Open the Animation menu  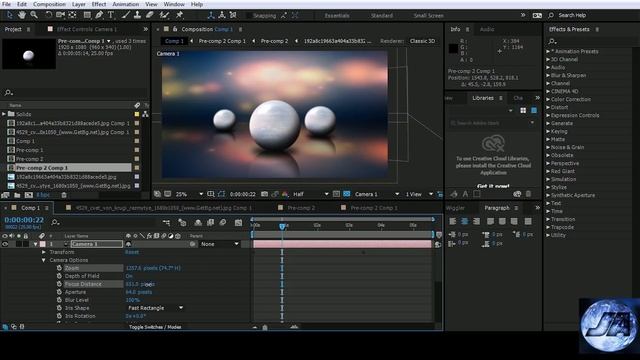[x=126, y=4]
